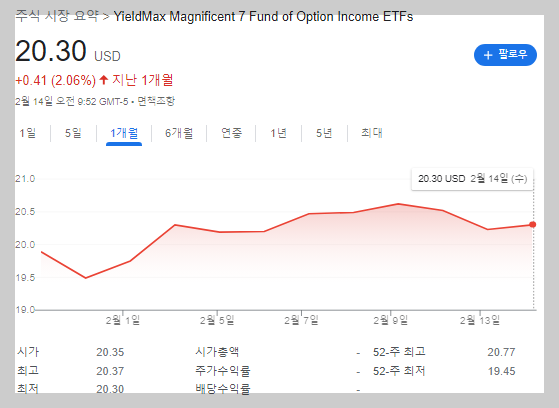Viewport: 559px width, 408px height.
Task: Click the 20.0 y-axis label
Action: [x=25, y=245]
